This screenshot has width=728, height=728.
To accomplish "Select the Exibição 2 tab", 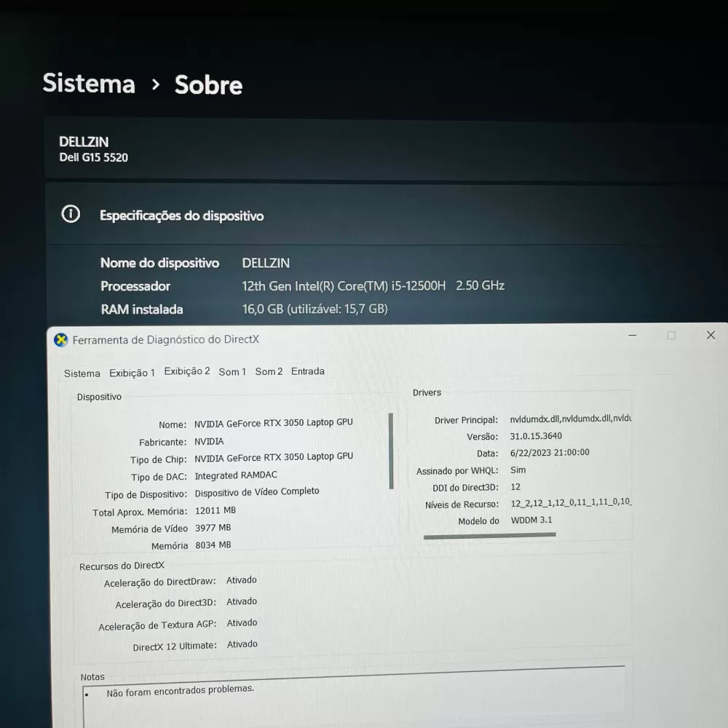I will tap(187, 371).
